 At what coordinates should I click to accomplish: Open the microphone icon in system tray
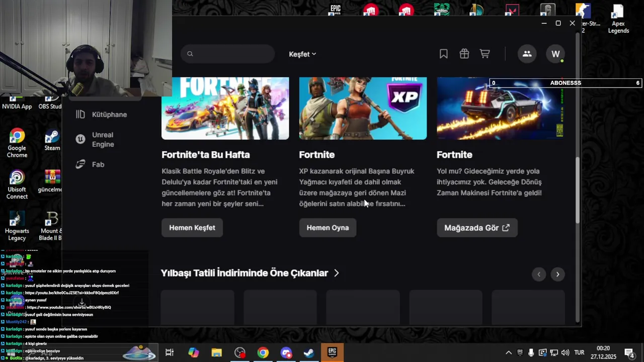[x=531, y=352]
